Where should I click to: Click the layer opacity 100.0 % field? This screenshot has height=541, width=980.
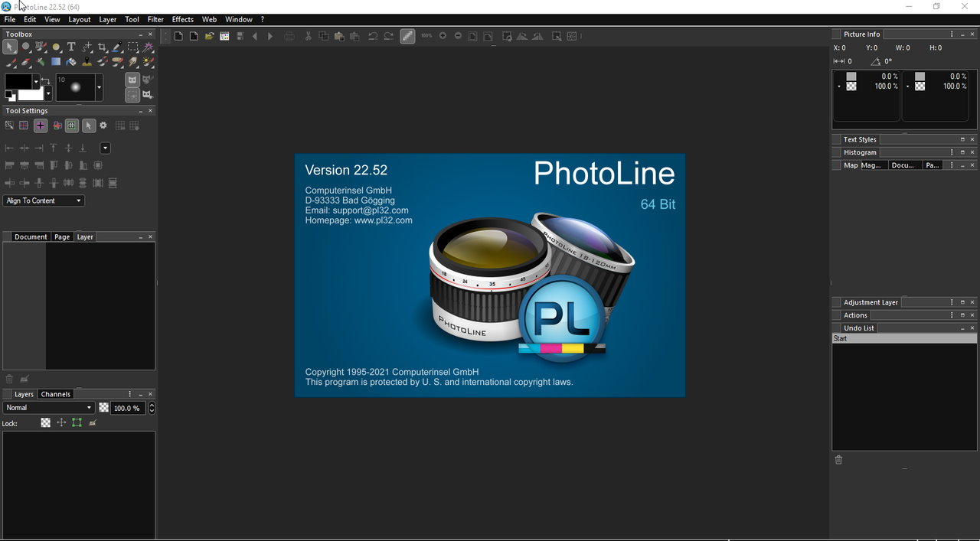tap(127, 408)
